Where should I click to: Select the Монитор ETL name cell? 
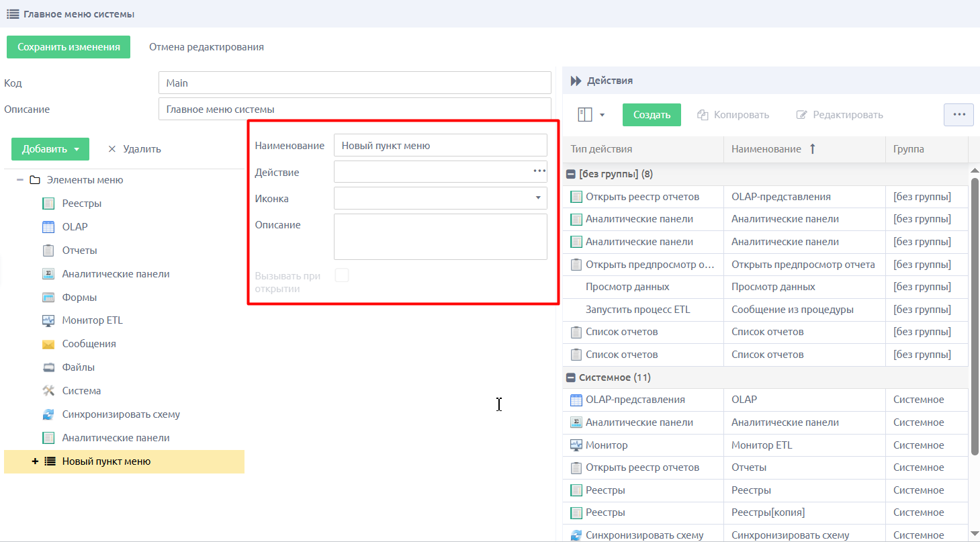pos(805,445)
